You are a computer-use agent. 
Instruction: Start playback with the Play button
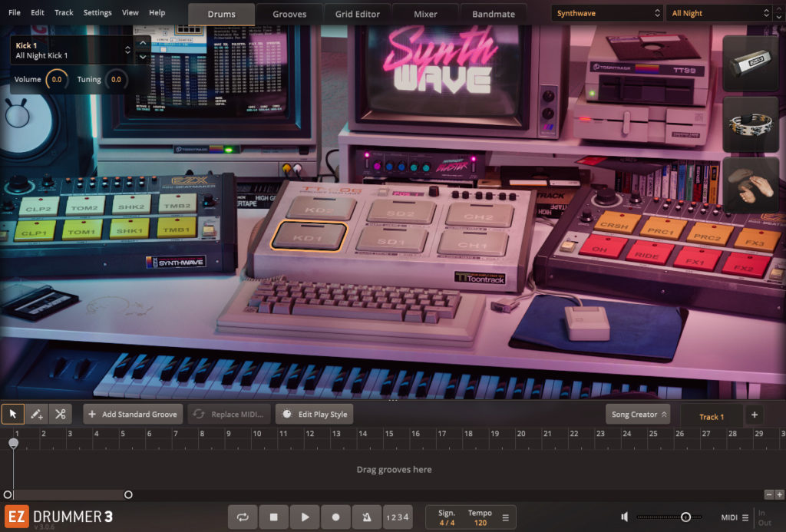click(x=305, y=517)
